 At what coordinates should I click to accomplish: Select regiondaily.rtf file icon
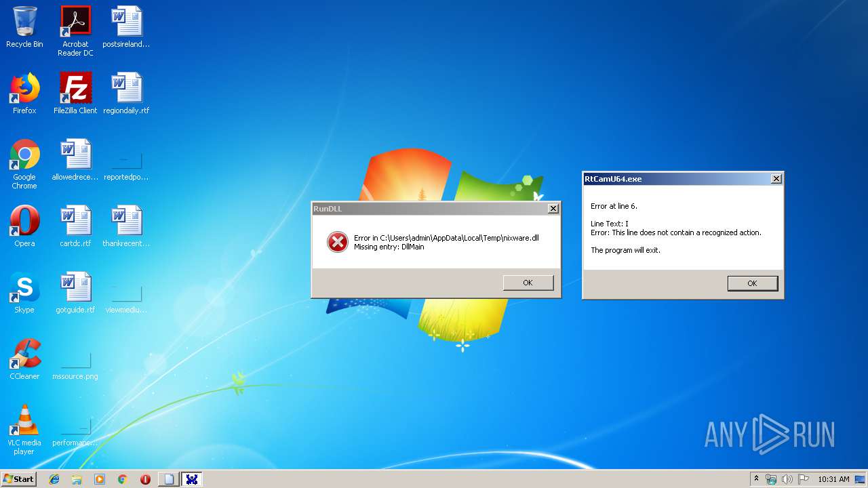click(126, 94)
